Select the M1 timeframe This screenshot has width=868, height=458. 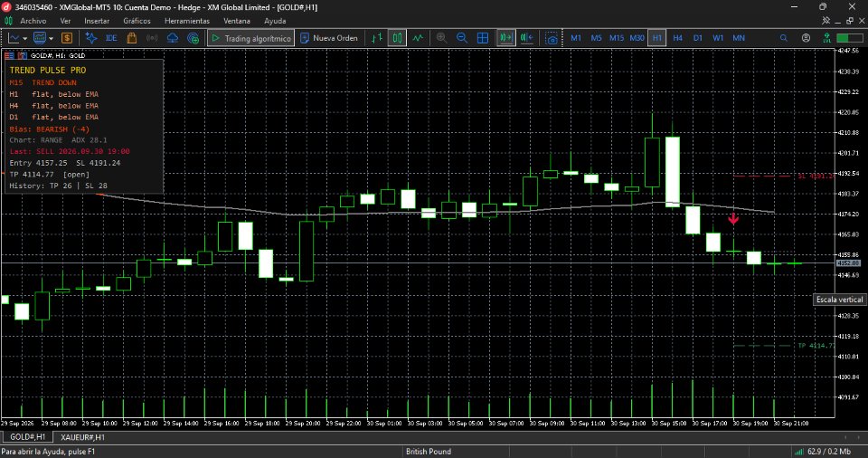click(576, 38)
